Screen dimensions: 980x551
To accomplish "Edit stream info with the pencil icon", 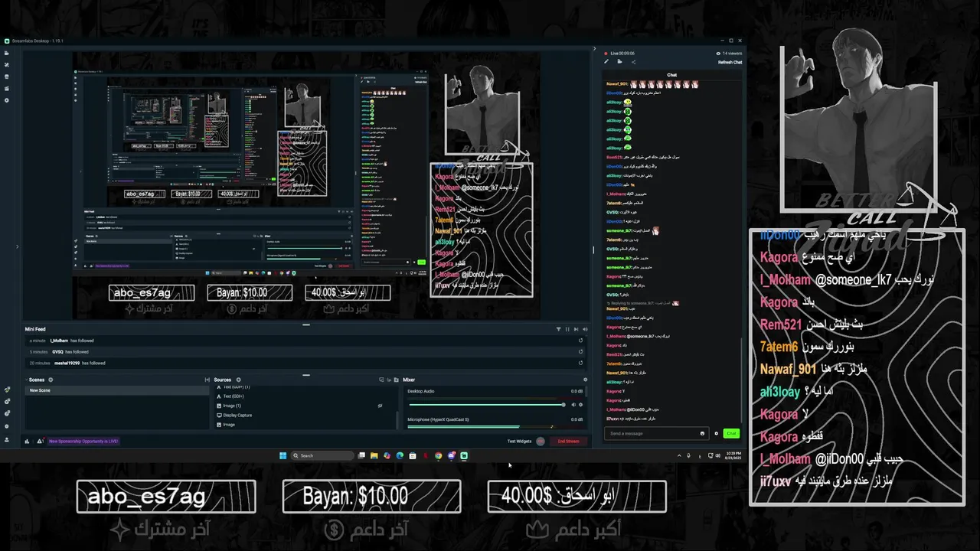I will [606, 62].
